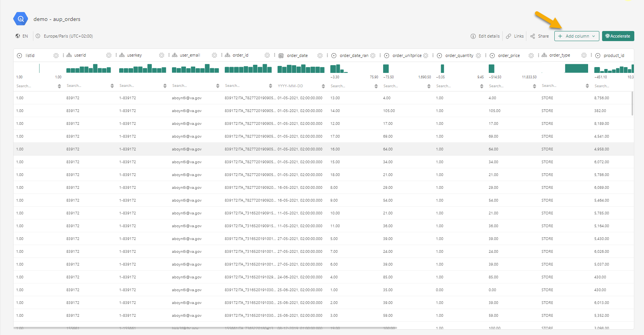The image size is (644, 335).
Task: Click the BigQuery dataset logo icon
Action: click(21, 19)
